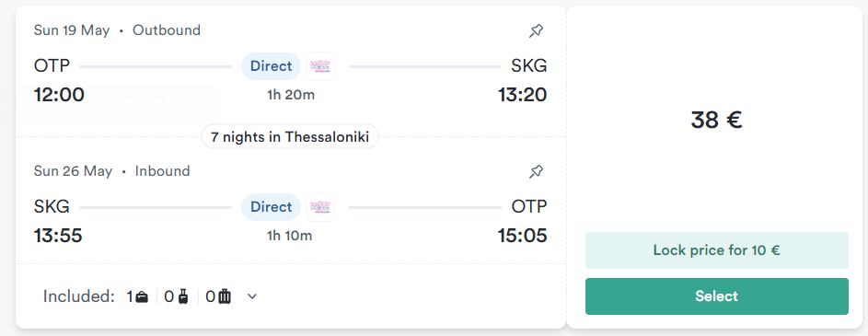Click the outbound departure time 12:00
Screen dimensions: 868x336
click(59, 95)
